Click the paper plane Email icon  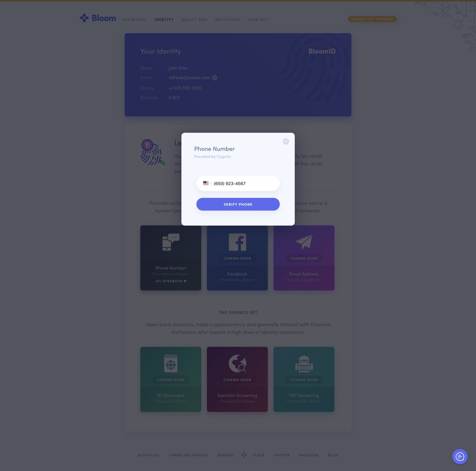pyautogui.click(x=304, y=241)
